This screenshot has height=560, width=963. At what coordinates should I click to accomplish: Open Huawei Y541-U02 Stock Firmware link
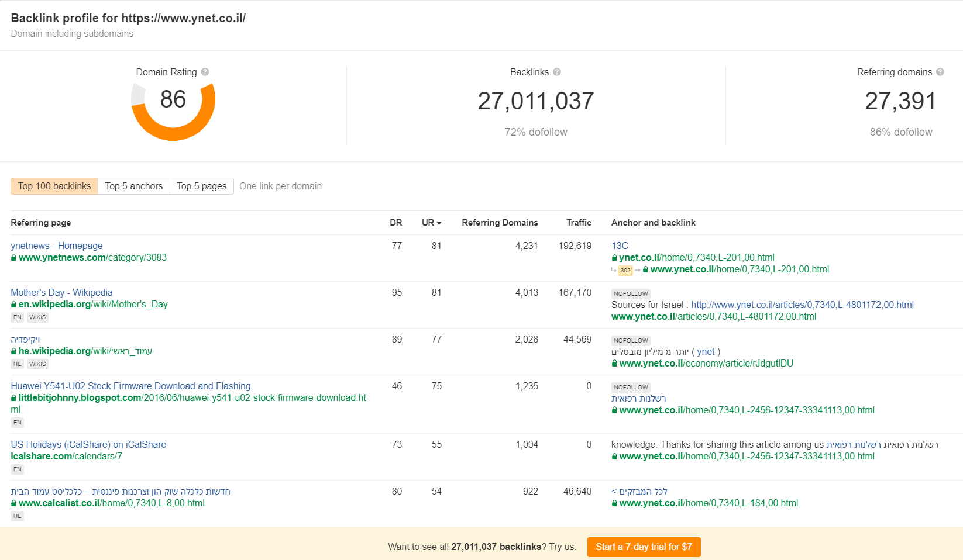pyautogui.click(x=130, y=386)
